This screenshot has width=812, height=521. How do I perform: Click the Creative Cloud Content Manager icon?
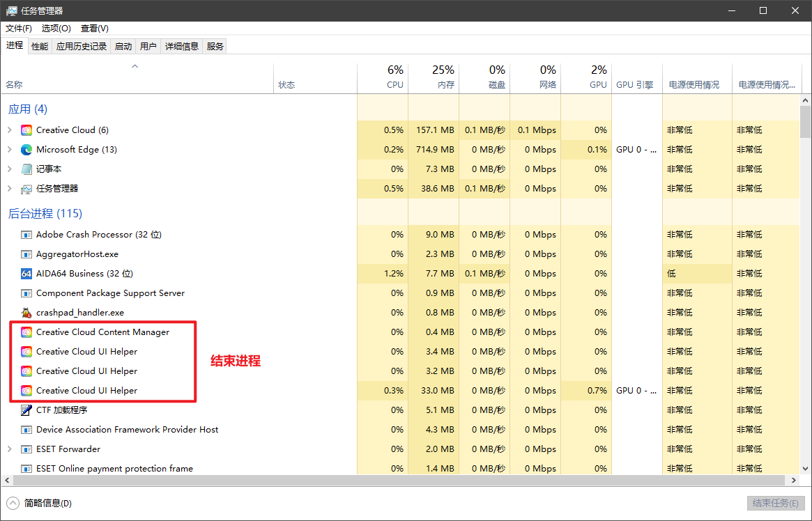(26, 332)
